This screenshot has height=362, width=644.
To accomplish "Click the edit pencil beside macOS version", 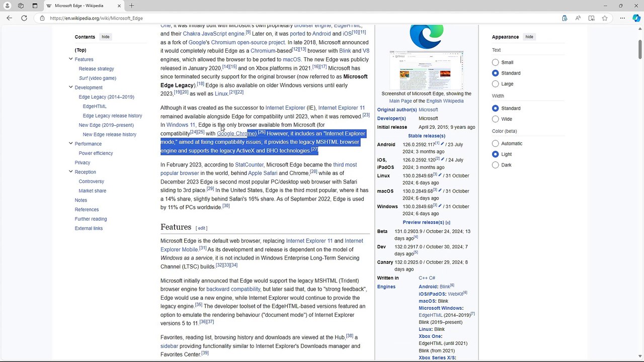I will coord(440,191).
